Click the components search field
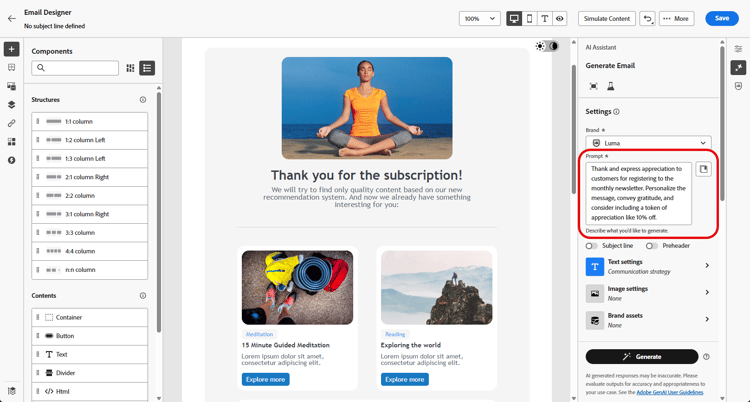Viewport: 750px width, 402px height. [75, 68]
